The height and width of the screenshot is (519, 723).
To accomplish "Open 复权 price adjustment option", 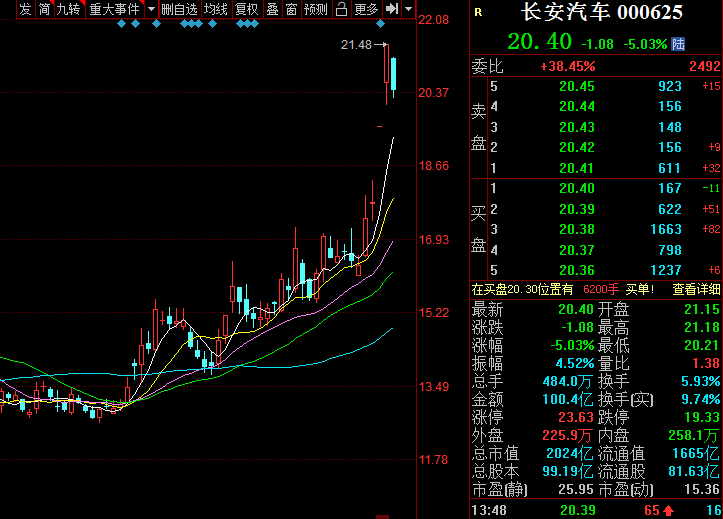I will click(x=247, y=9).
